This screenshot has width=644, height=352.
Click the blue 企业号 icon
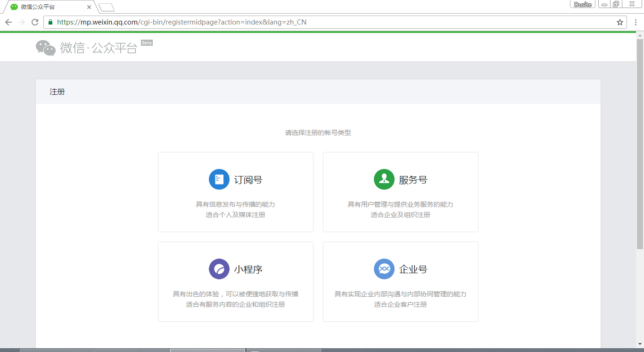click(384, 269)
